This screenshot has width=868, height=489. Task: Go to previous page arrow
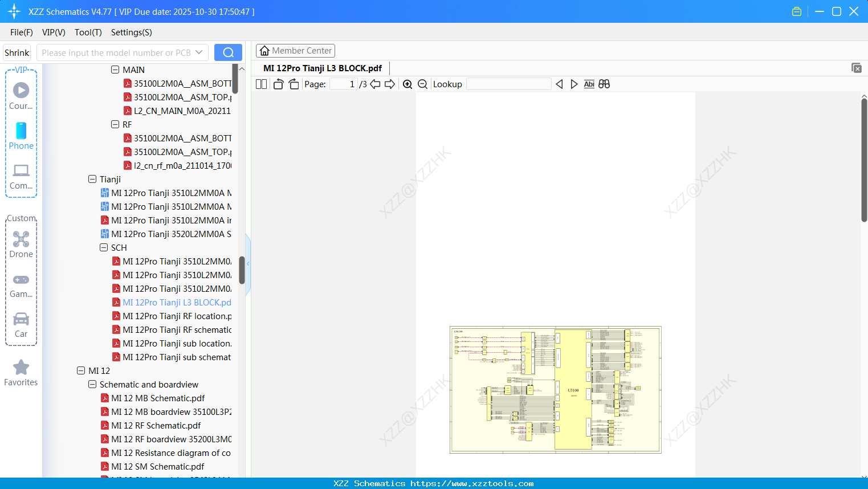(x=375, y=84)
